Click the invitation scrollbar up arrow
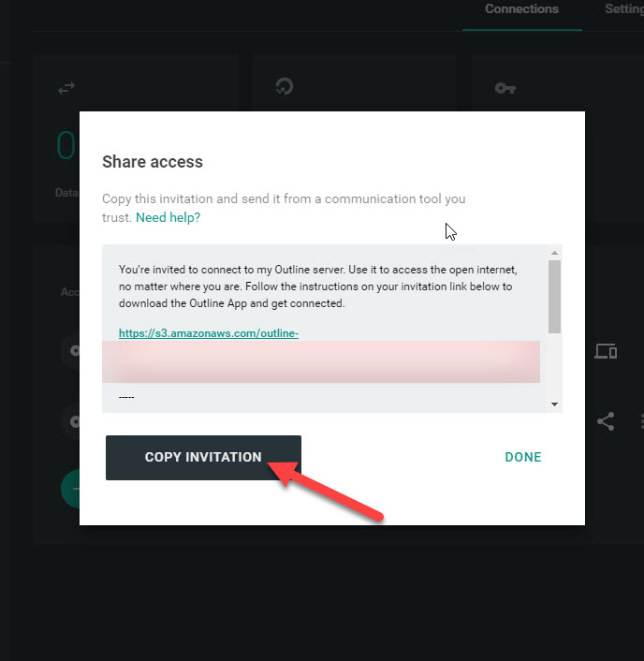 555,253
